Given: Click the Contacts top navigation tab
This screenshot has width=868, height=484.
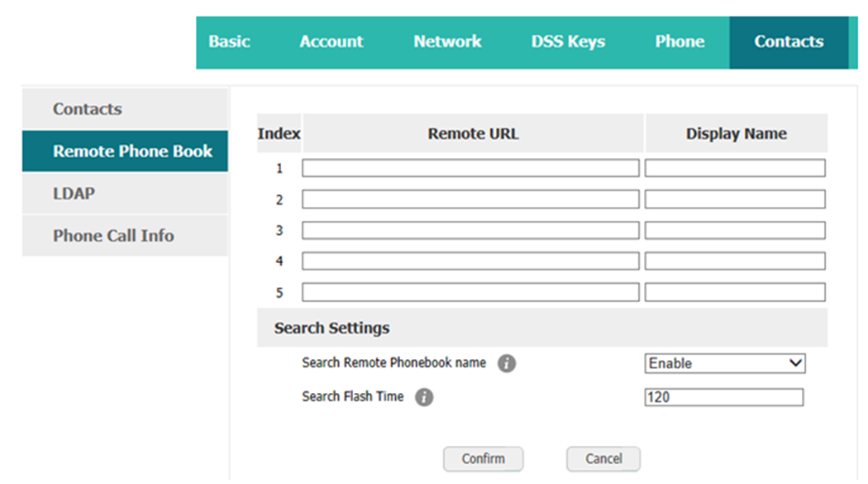Looking at the screenshot, I should tap(789, 42).
